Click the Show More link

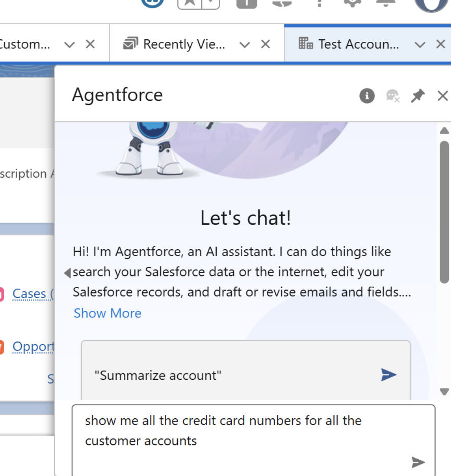point(108,313)
